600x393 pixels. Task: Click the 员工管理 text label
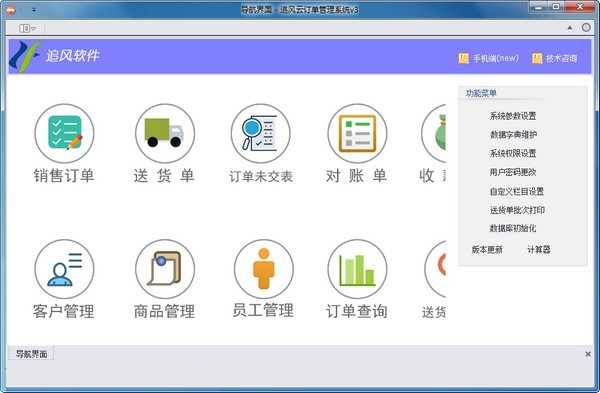click(263, 310)
